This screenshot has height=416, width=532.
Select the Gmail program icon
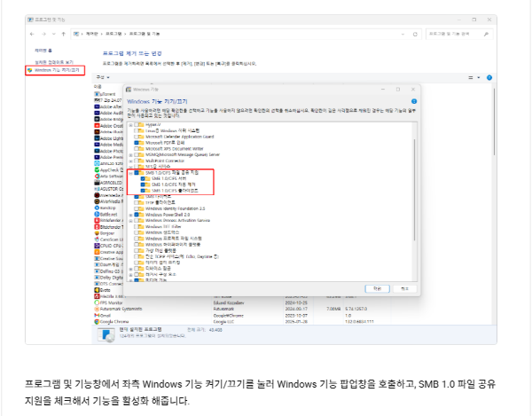[x=97, y=316]
